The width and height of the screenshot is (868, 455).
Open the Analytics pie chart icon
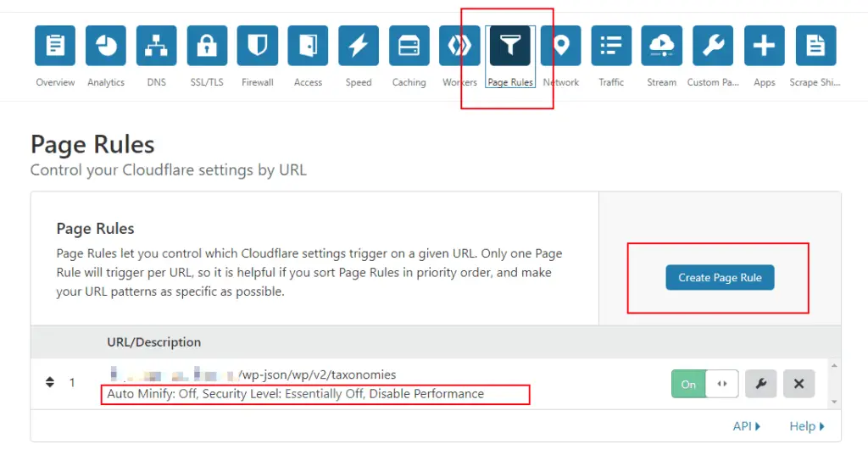(106, 46)
